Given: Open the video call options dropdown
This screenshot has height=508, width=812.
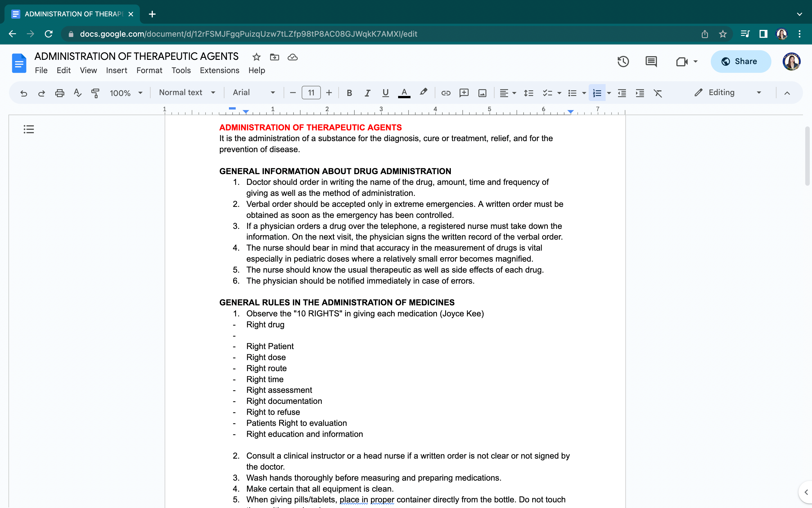Looking at the screenshot, I should click(x=696, y=62).
